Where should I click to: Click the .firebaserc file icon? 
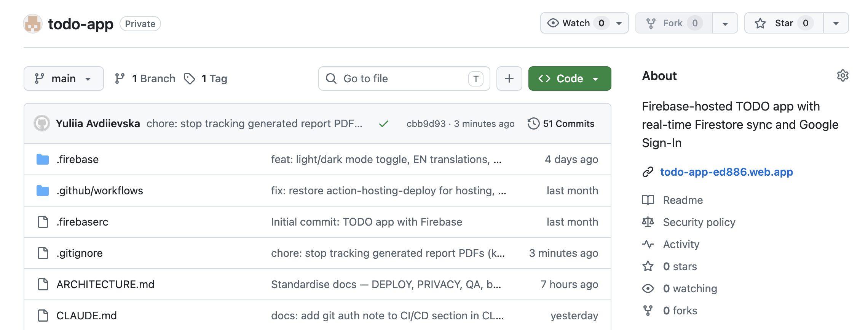pyautogui.click(x=43, y=222)
